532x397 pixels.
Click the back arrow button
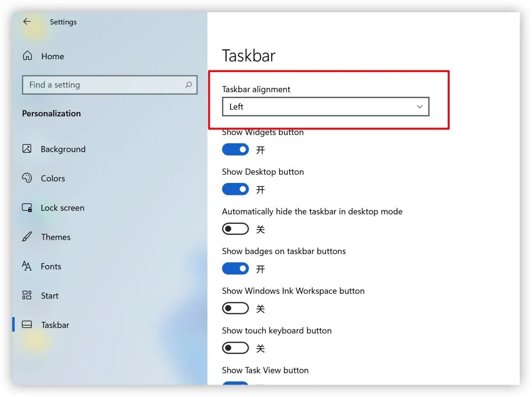[27, 22]
